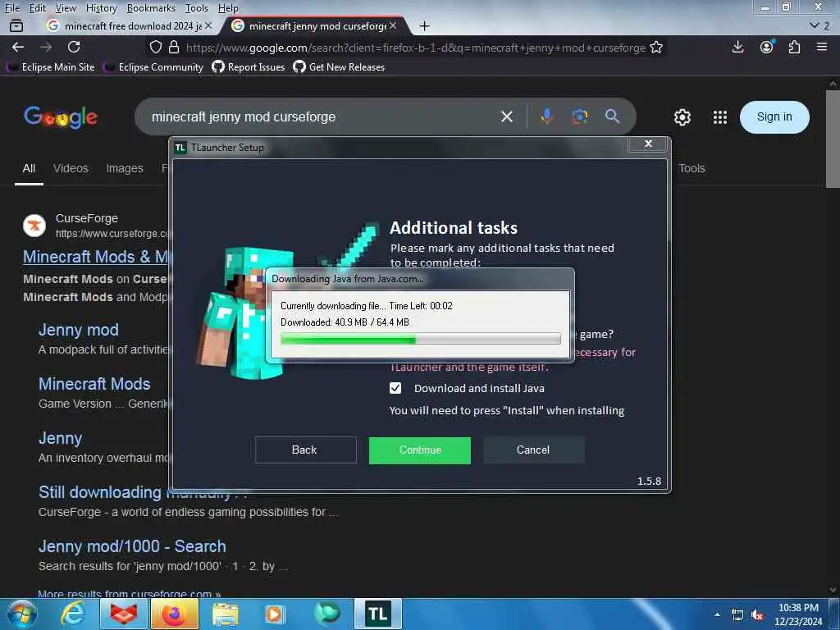Screen dimensions: 840x630
Task: Select the All results tab
Action: click(29, 168)
